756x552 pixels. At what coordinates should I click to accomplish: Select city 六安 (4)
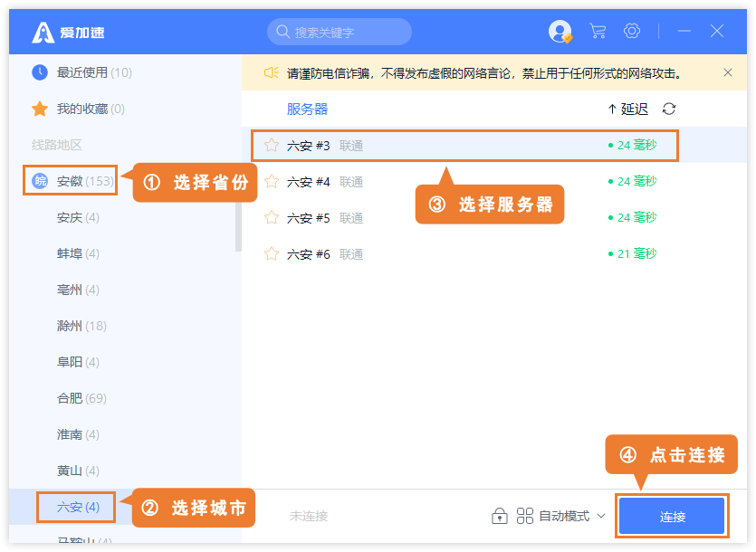pyautogui.click(x=78, y=507)
